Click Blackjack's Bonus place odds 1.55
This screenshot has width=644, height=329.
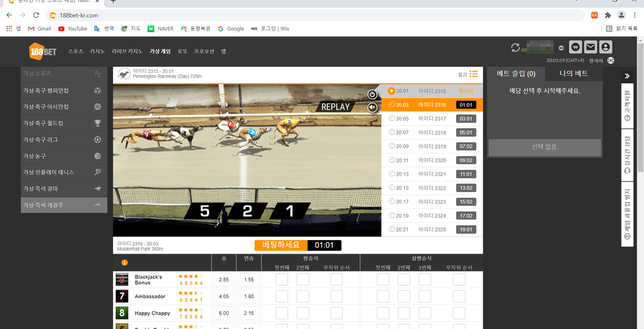pyautogui.click(x=249, y=280)
